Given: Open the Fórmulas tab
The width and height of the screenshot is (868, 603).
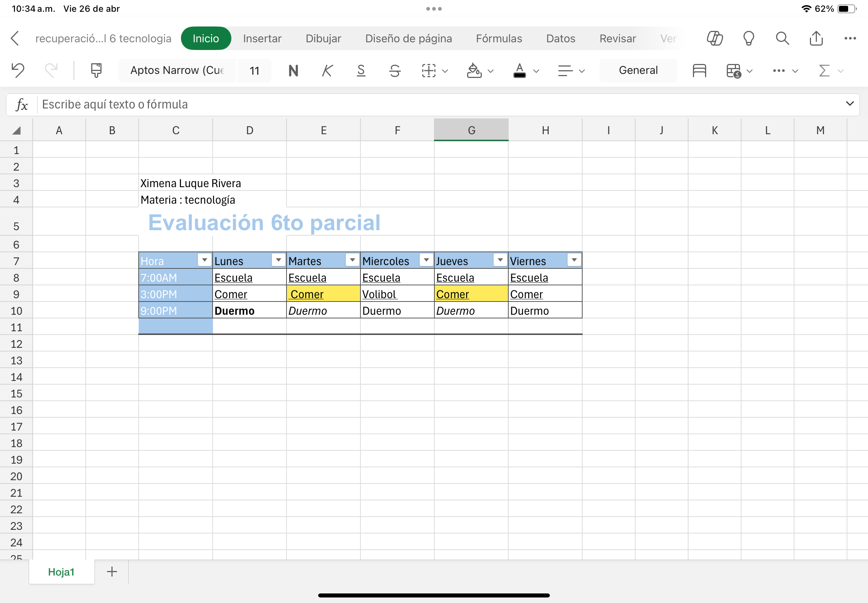Looking at the screenshot, I should (499, 38).
